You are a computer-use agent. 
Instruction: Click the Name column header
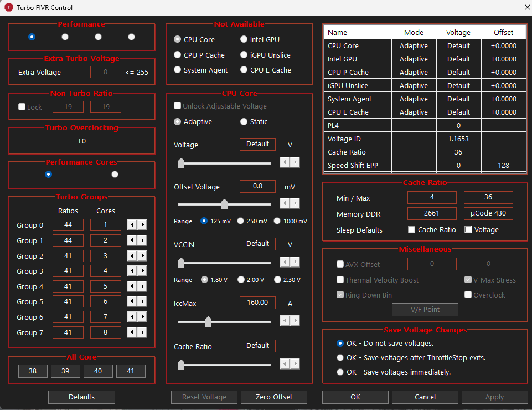pyautogui.click(x=358, y=32)
